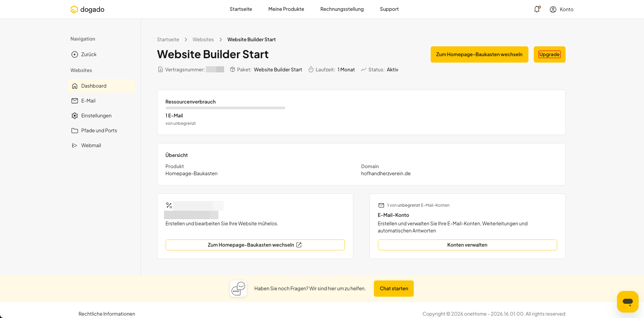Screen dimensions: 644x318
Task: Go to E-Mail sidebar section
Action: pyautogui.click(x=101, y=101)
